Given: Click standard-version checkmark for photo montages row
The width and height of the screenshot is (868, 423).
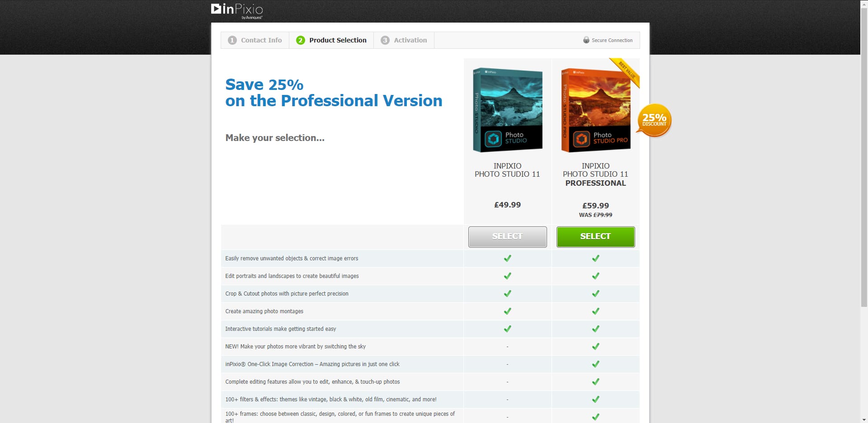Looking at the screenshot, I should pos(507,311).
